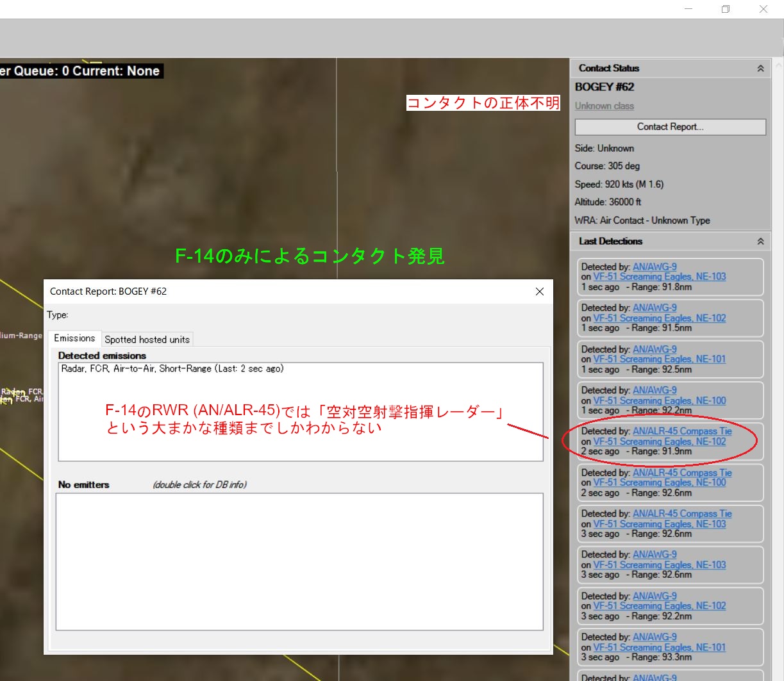
Task: Click the window restore down icon
Action: point(726,9)
